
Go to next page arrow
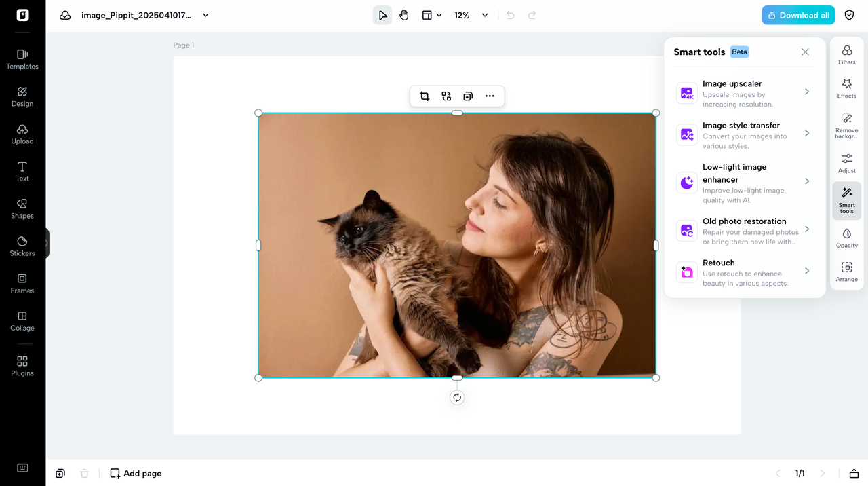[x=823, y=473]
